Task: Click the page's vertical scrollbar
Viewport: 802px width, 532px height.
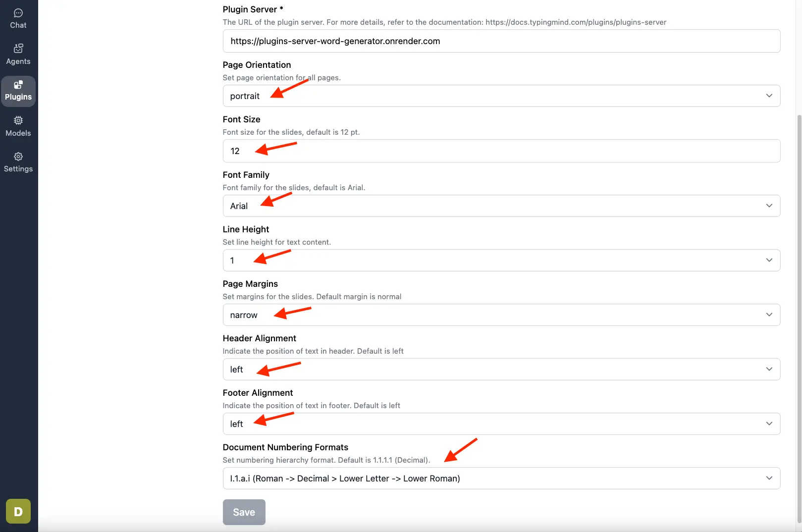Action: point(799,317)
